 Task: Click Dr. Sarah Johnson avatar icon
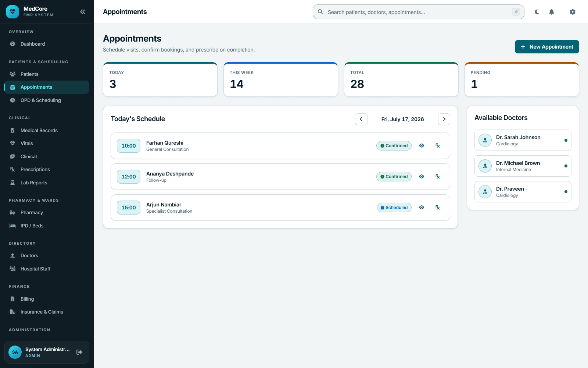coord(485,140)
